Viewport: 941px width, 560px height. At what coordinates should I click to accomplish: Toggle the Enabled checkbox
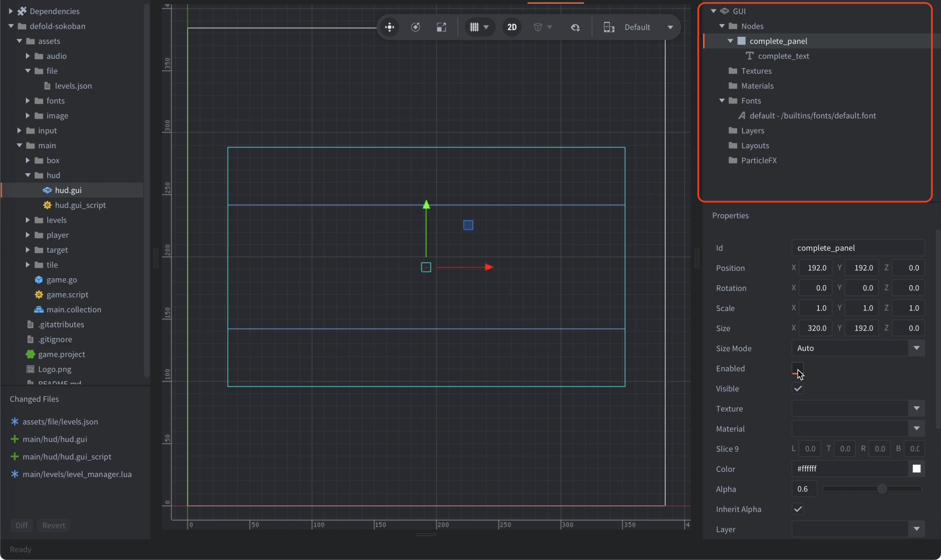(x=797, y=368)
